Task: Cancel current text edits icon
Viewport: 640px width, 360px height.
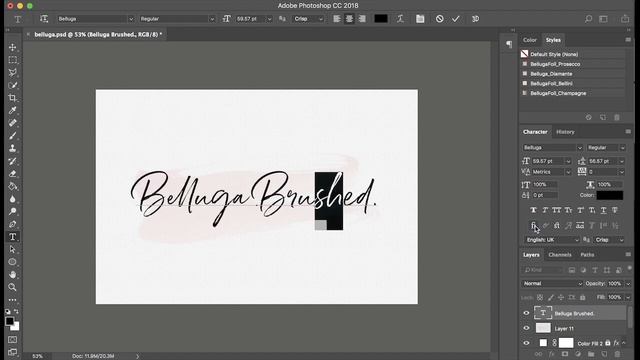Action: coord(439,19)
